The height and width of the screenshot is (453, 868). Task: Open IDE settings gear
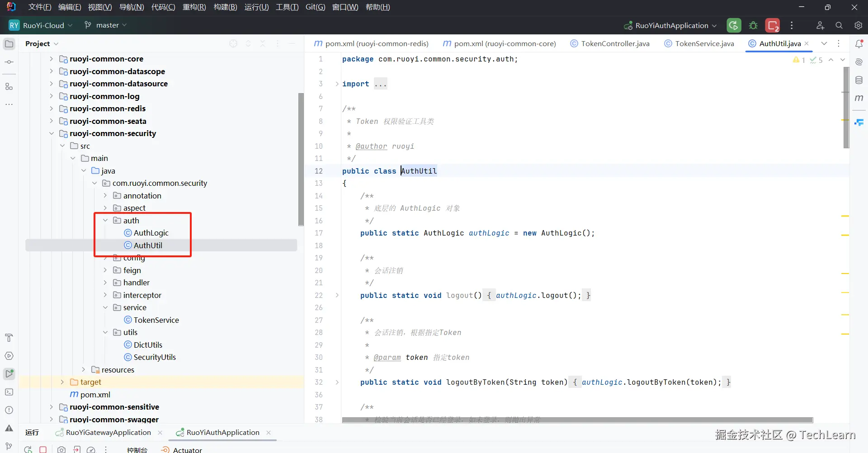(x=858, y=25)
